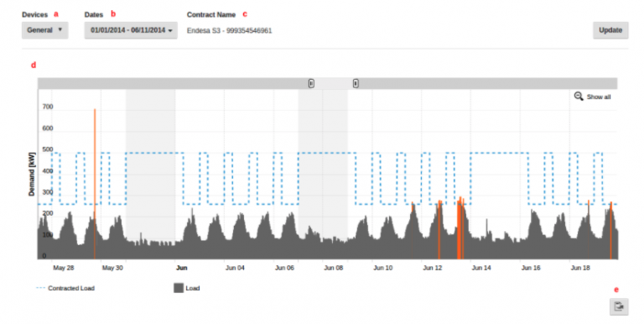Click the grey range navigator bar above the chart

(x=327, y=83)
